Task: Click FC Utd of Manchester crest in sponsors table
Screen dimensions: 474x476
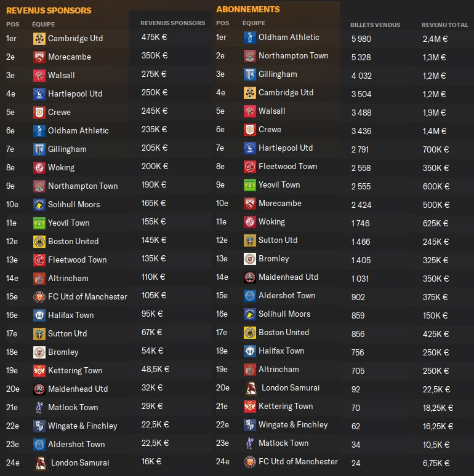Action: 39,297
